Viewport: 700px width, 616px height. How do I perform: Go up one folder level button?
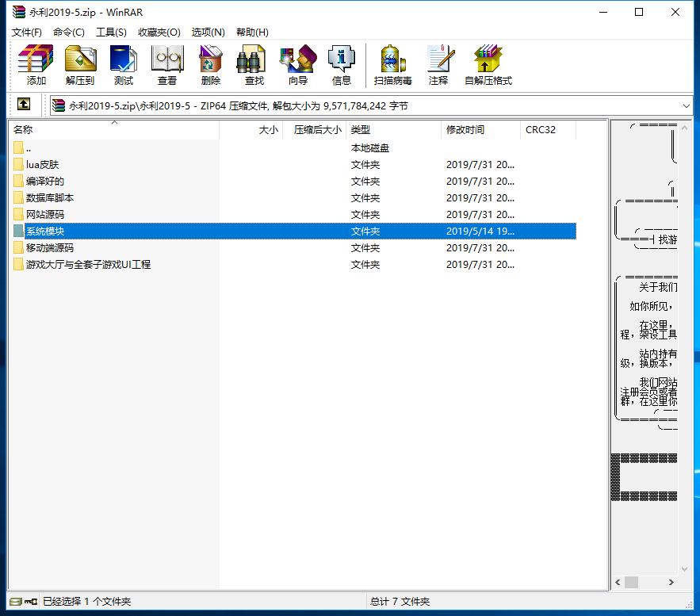pyautogui.click(x=24, y=105)
